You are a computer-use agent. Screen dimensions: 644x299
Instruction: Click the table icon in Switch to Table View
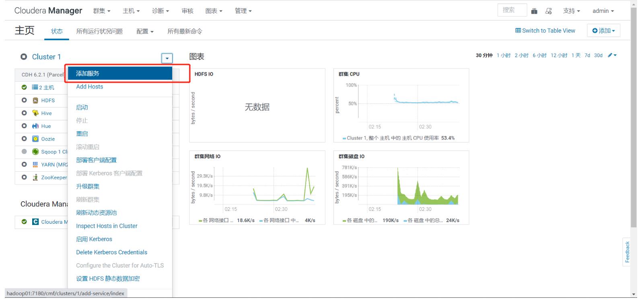pos(518,31)
